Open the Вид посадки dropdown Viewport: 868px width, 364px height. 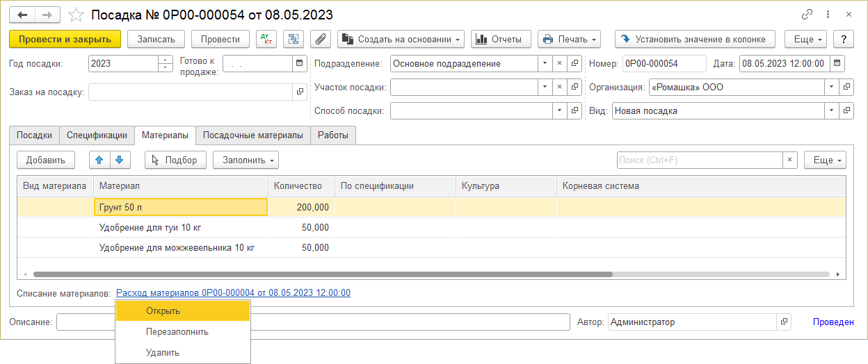coord(831,110)
